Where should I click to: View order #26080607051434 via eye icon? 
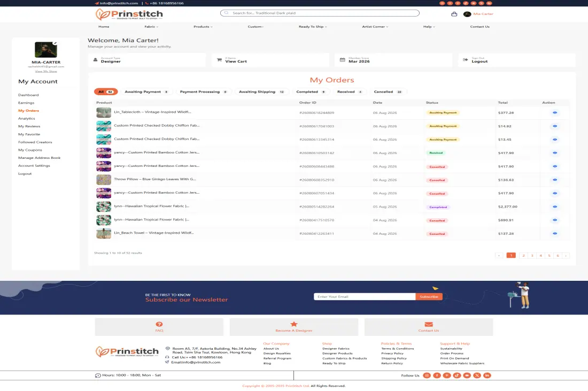tap(555, 193)
